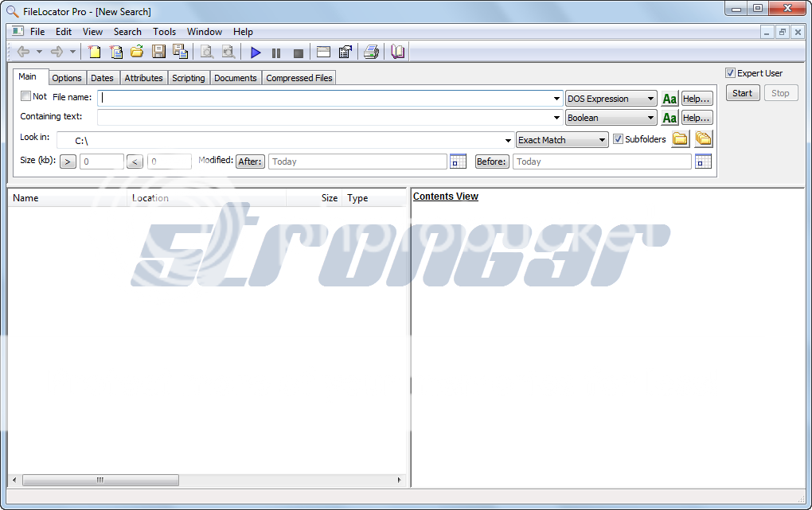This screenshot has height=510, width=812.
Task: Open the DOS Expression type dropdown
Action: click(x=611, y=99)
